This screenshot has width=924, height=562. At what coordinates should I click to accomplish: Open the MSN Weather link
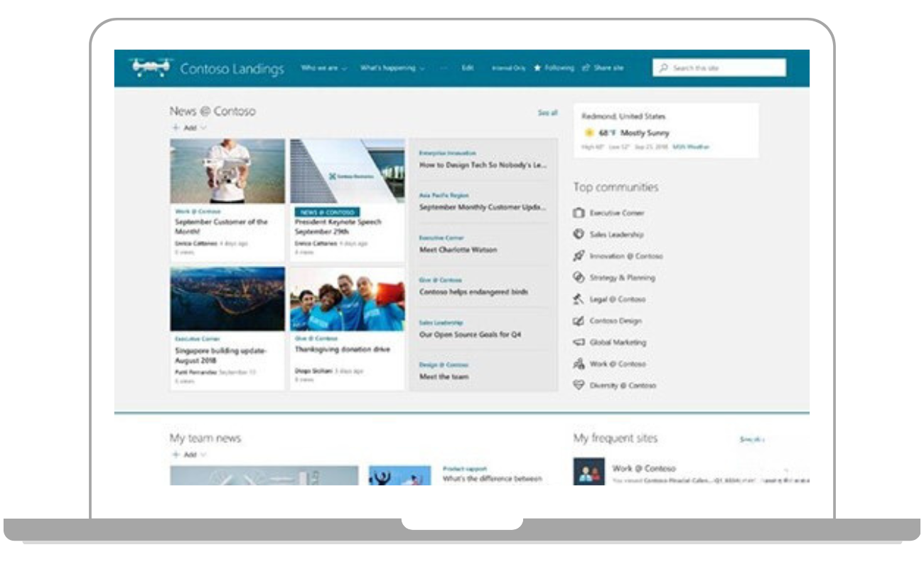692,147
